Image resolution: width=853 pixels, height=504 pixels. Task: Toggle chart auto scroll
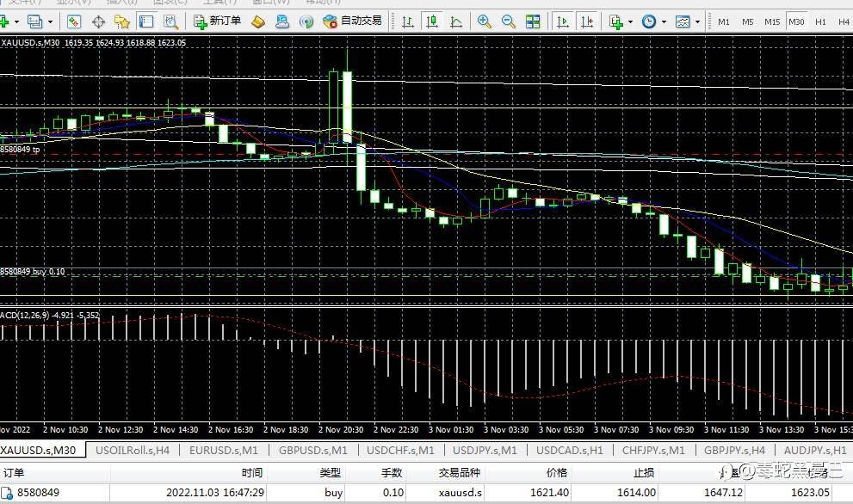point(564,21)
